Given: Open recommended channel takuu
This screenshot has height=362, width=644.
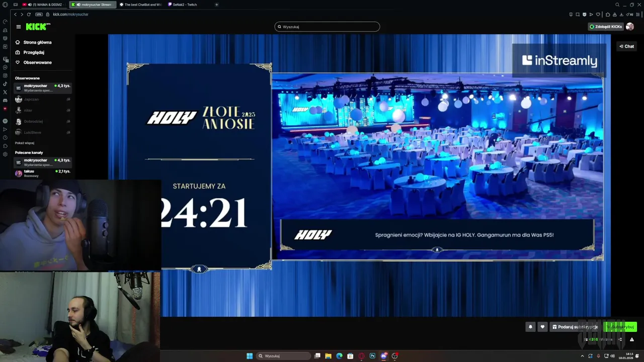Looking at the screenshot, I should point(43,173).
